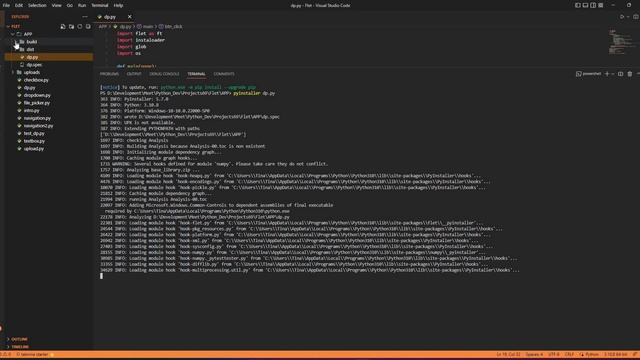Image resolution: width=640 pixels, height=360 pixels.
Task: Open the launch profile dropdown arrow
Action: pyautogui.click(x=613, y=74)
